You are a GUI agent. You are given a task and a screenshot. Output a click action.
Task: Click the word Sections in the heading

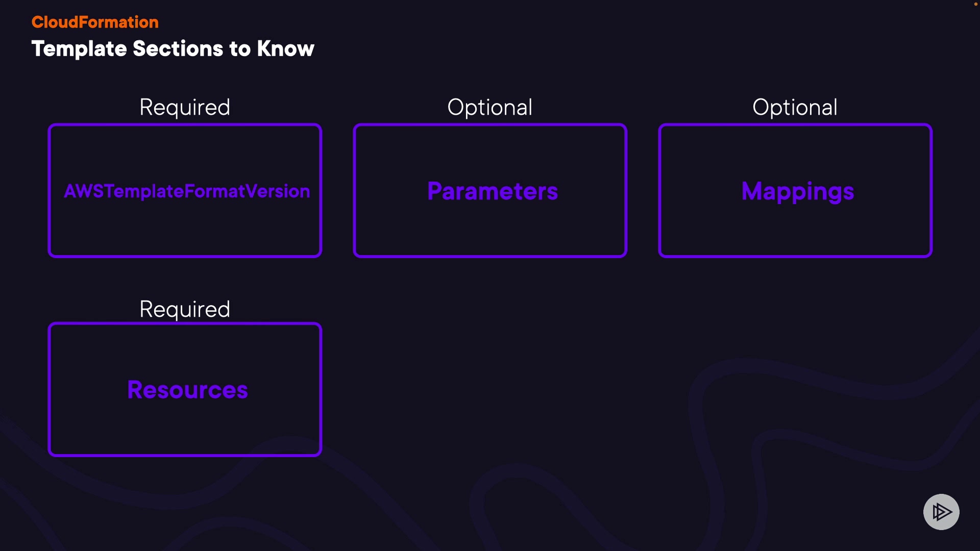pos(178,49)
